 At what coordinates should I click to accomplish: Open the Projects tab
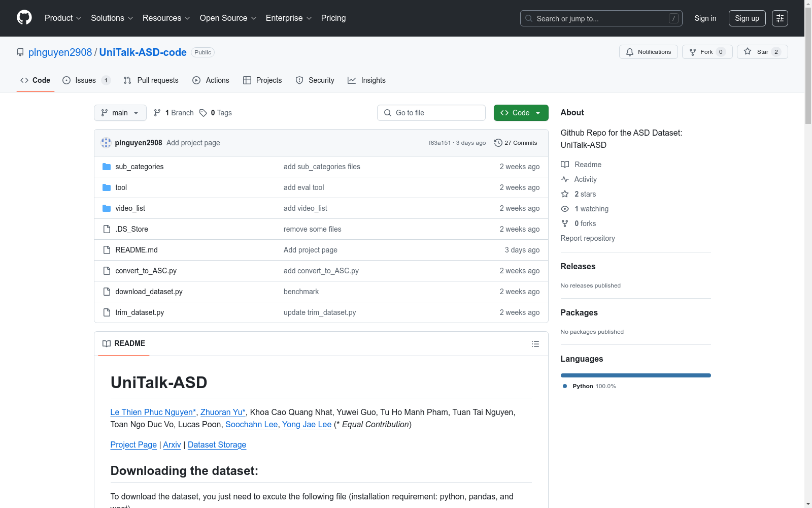tap(262, 80)
